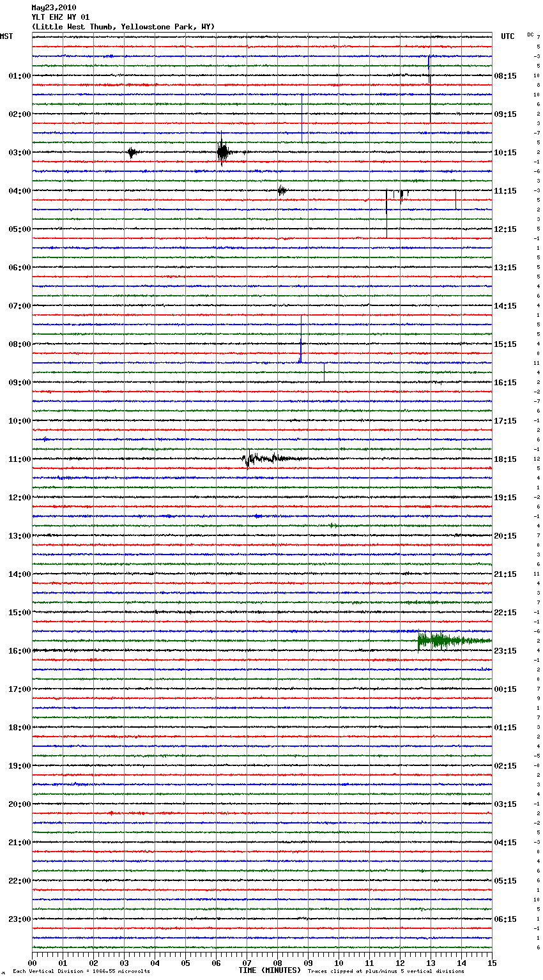Click the 08:15 UTC time label

[505, 76]
